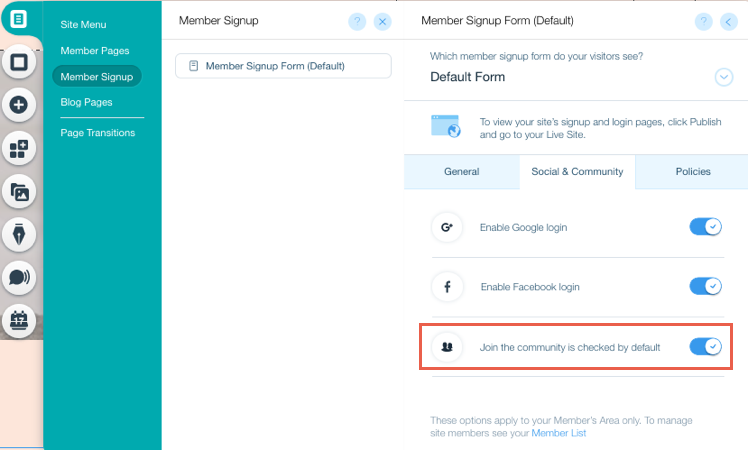Screen dimensions: 748x450
Task: Open the Add Apps grid icon
Action: point(19,148)
